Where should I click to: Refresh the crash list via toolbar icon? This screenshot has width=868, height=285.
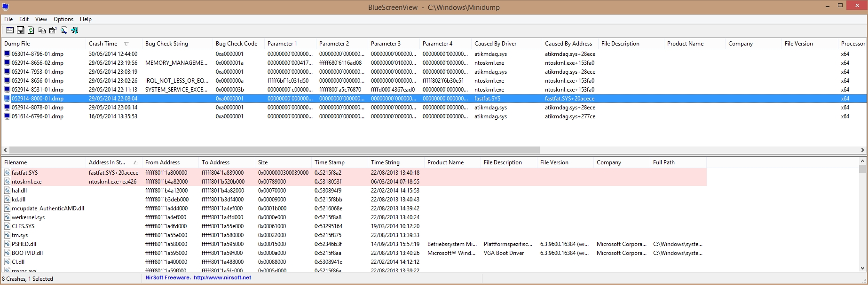31,30
